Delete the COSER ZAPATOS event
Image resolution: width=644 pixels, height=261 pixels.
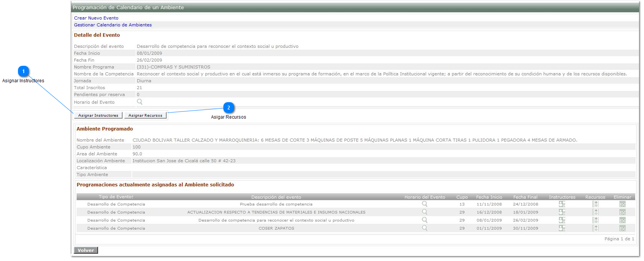pyautogui.click(x=623, y=228)
